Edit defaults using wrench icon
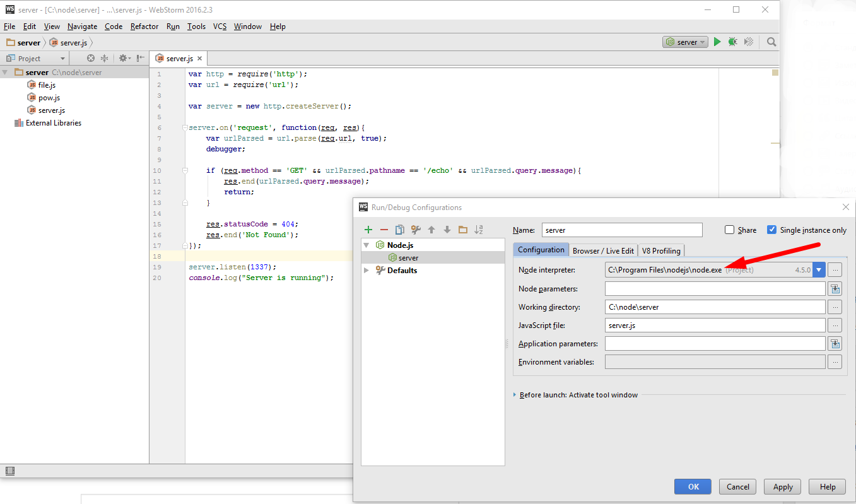 [x=415, y=230]
